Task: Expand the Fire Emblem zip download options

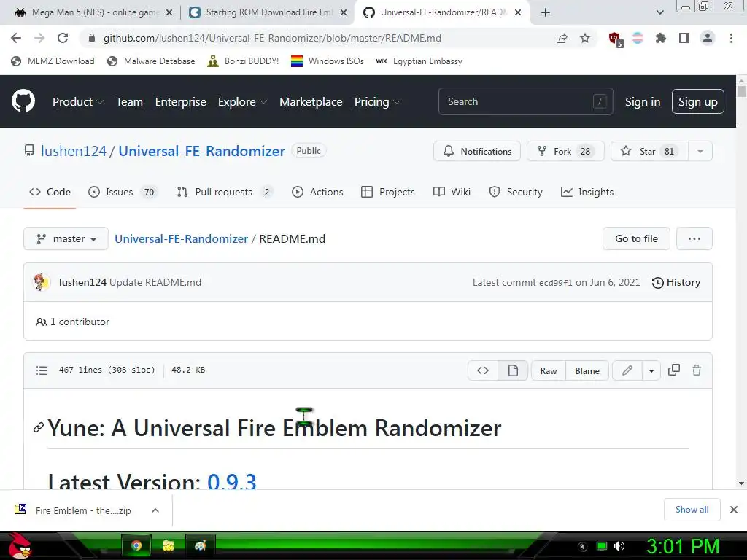Action: point(155,510)
